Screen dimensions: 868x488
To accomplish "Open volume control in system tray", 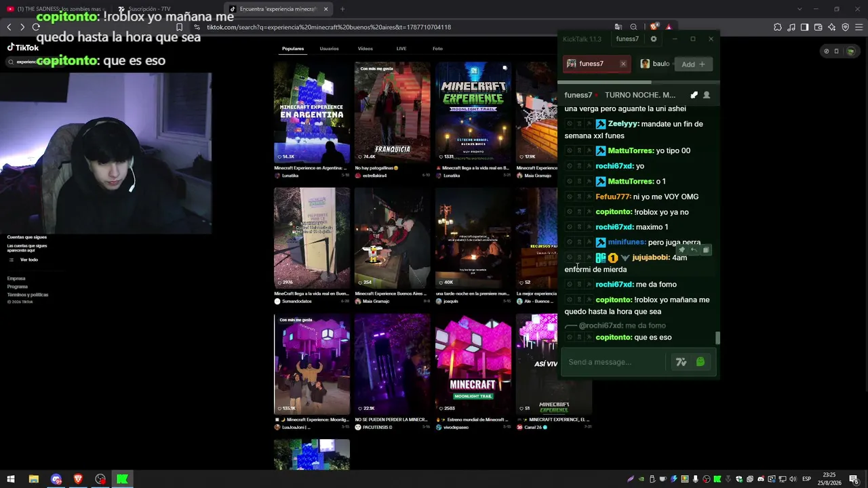I will [793, 479].
